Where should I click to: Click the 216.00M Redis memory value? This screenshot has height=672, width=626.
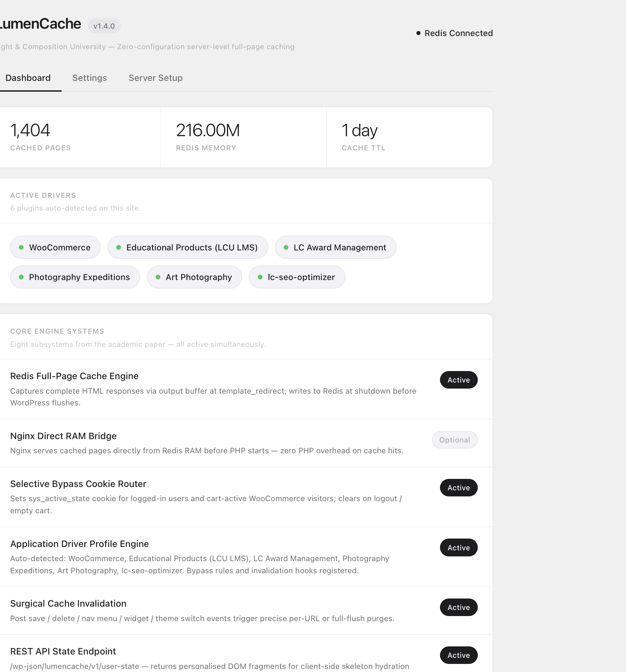click(x=208, y=130)
